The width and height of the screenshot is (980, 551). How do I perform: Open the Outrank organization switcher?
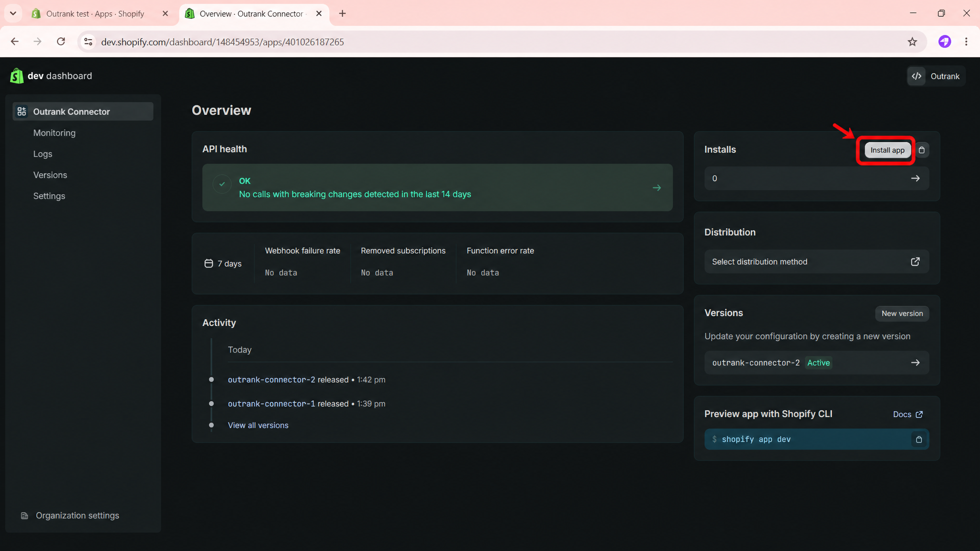(x=936, y=76)
